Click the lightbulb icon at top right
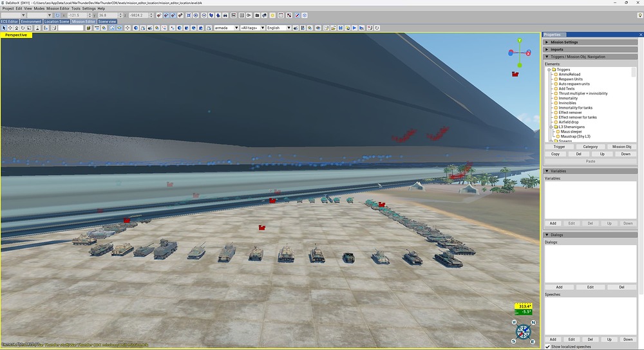644x350 pixels. tap(640, 15)
